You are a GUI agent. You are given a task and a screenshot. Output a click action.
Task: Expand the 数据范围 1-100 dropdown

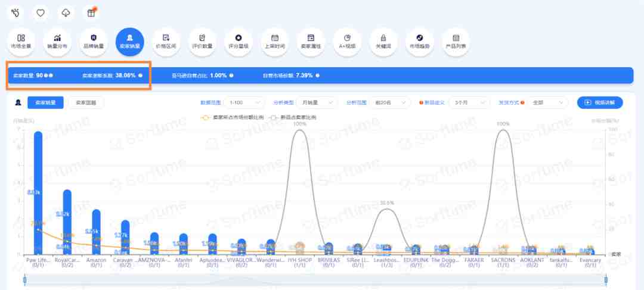click(x=245, y=102)
